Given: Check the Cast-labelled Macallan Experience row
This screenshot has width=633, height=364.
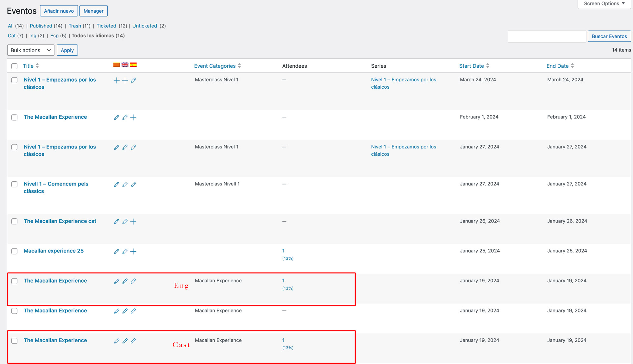Looking at the screenshot, I should tap(14, 341).
